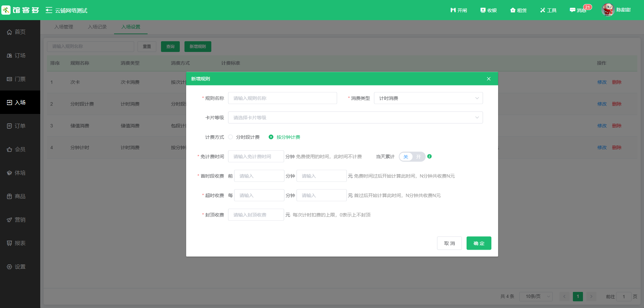Select the 分时段计费 radio option
This screenshot has width=644, height=308.
230,137
